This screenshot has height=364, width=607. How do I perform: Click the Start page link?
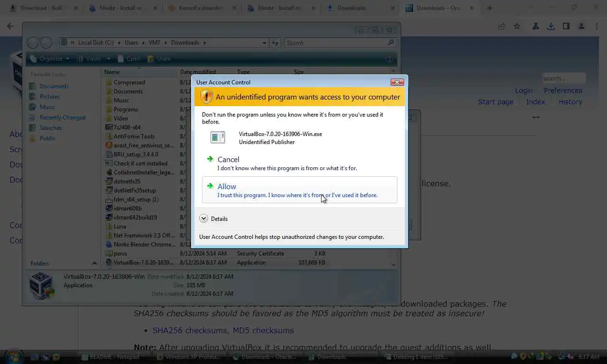point(496,102)
